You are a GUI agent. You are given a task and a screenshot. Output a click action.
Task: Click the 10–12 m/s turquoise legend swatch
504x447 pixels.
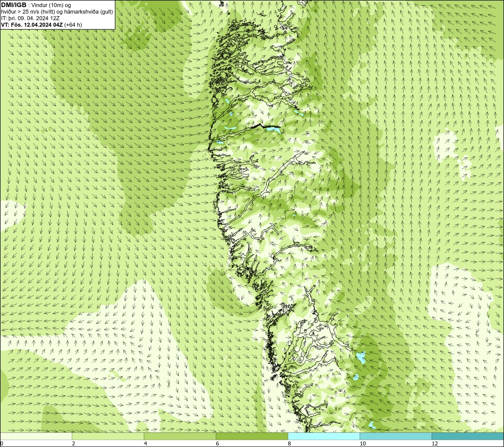[x=396, y=436]
